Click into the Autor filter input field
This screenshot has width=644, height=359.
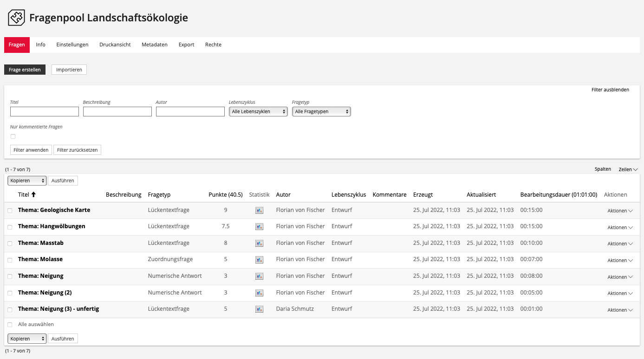[x=190, y=112]
